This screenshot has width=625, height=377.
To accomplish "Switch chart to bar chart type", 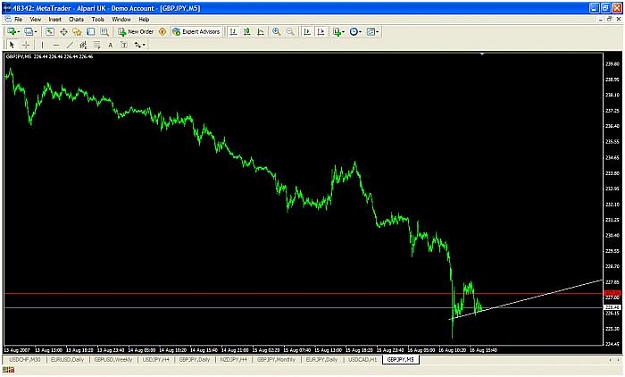I will tap(234, 32).
